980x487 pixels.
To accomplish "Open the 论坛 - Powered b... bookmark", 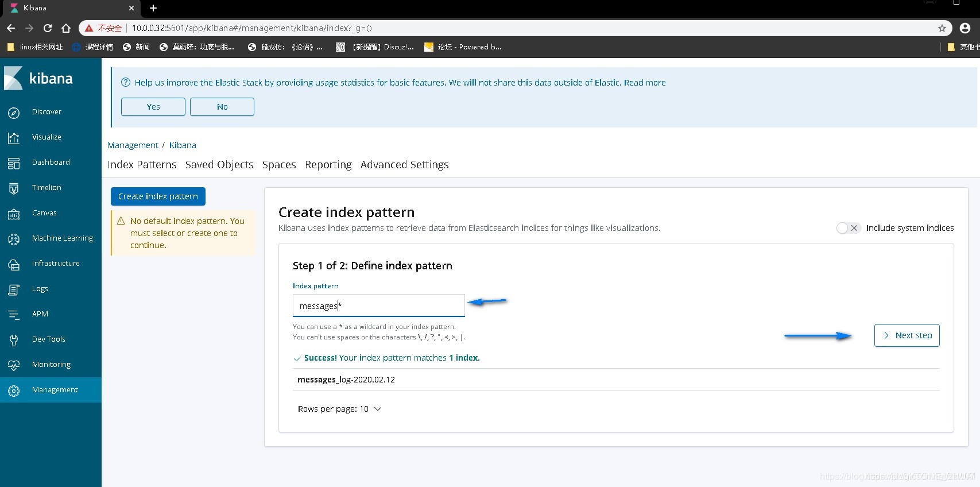I will click(x=463, y=47).
